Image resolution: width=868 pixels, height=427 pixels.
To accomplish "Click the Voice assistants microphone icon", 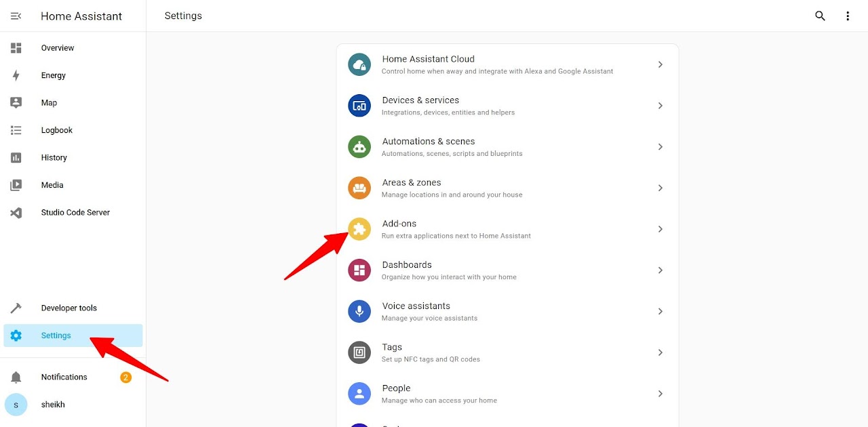I will pos(359,311).
